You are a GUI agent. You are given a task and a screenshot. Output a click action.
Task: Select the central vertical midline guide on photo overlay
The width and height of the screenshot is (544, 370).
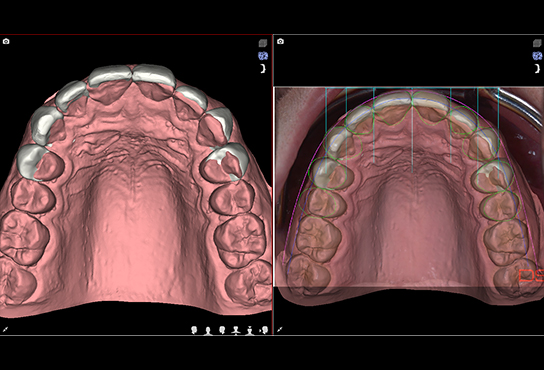click(412, 130)
